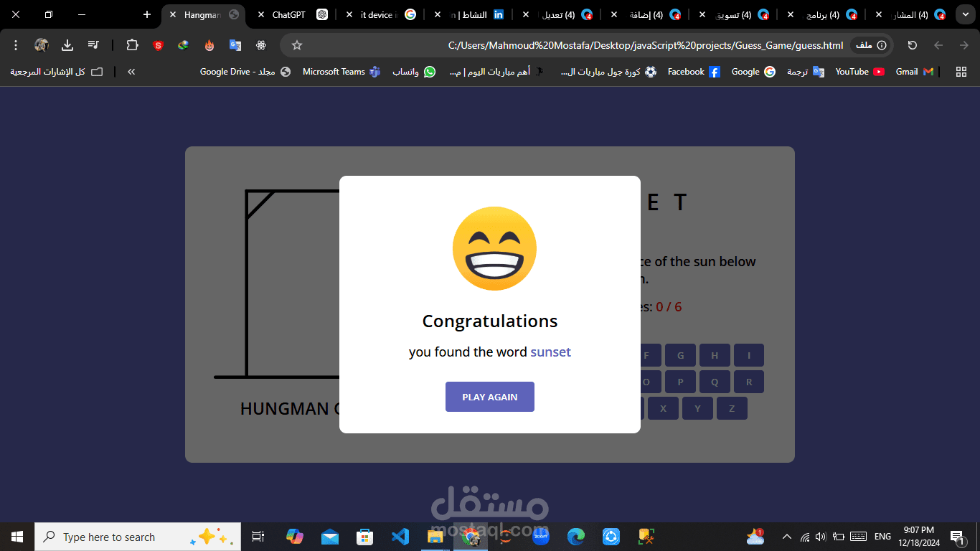Viewport: 980px width, 551px height.
Task: Close the Hangman tab
Action: [x=173, y=14]
